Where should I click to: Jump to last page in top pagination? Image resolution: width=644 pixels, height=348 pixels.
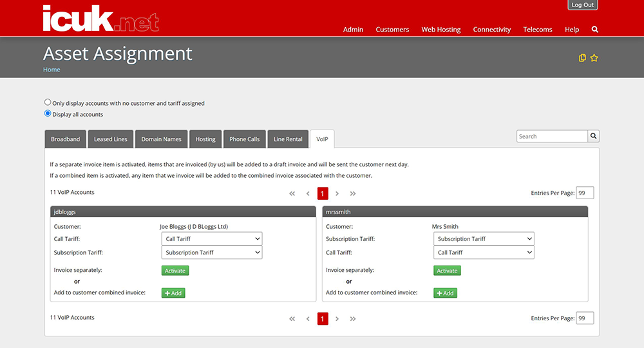[352, 193]
